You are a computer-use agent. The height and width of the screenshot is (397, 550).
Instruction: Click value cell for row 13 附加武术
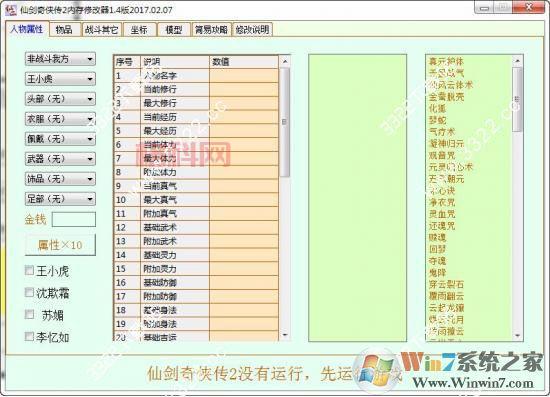pyautogui.click(x=244, y=241)
